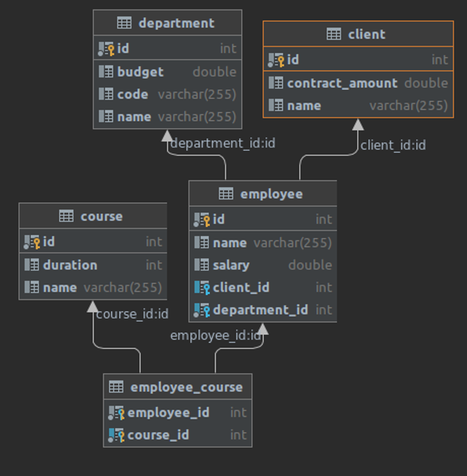Click int type of course duration

pyautogui.click(x=154, y=265)
